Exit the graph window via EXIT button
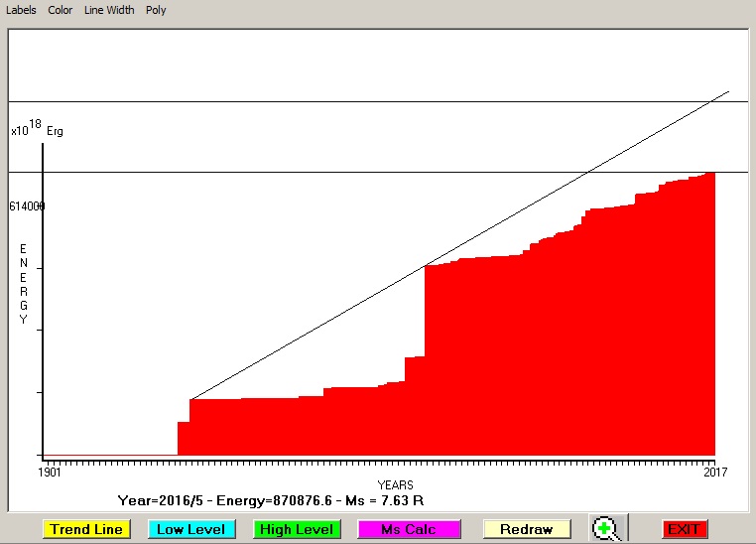The height and width of the screenshot is (544, 756). click(x=683, y=529)
